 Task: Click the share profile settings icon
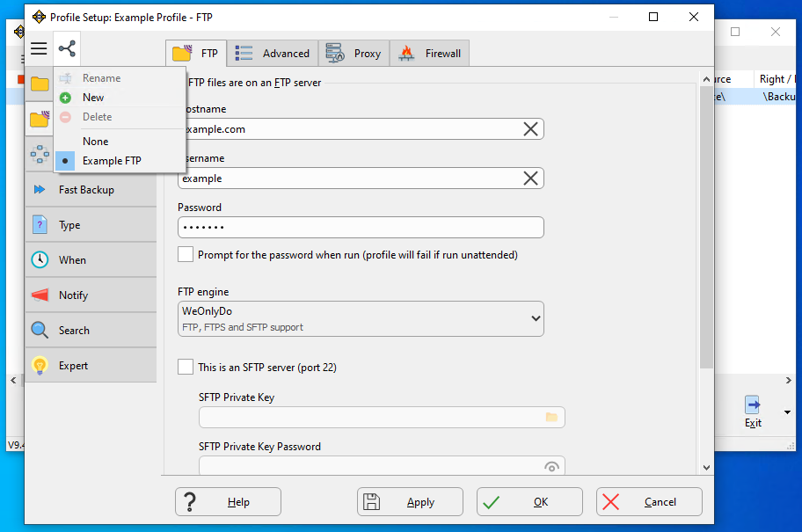tap(67, 49)
